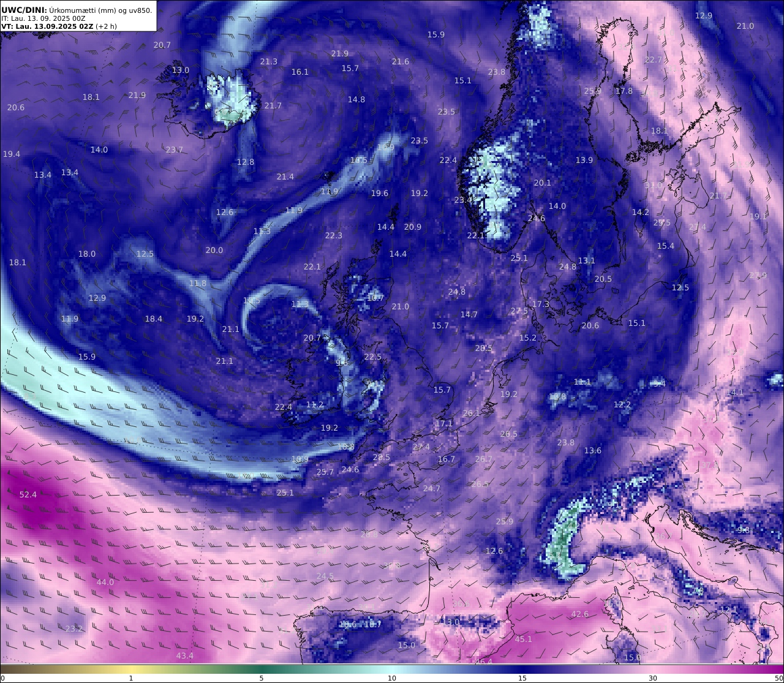Click the 14.7 value in the North Sea
Image resolution: width=784 pixels, height=683 pixels.
point(469,314)
